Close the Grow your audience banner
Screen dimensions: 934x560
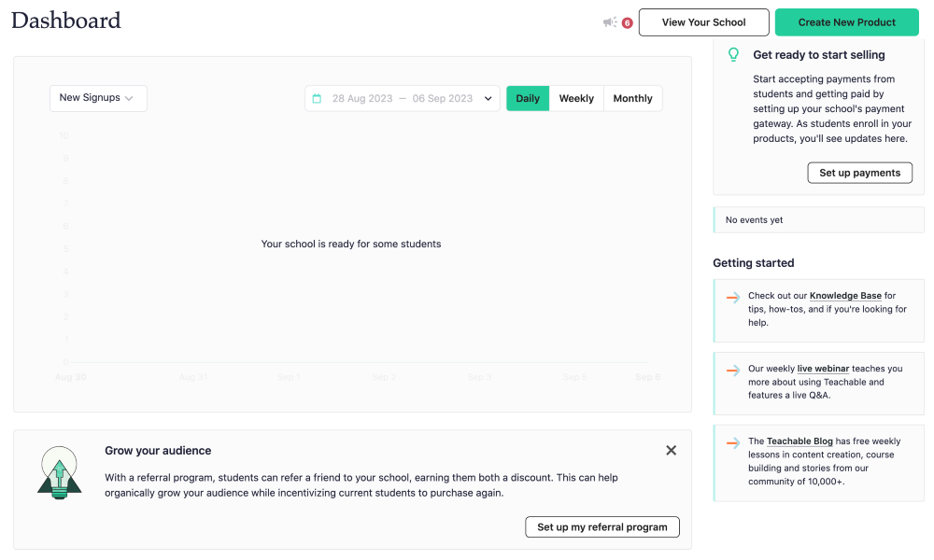pyautogui.click(x=671, y=451)
